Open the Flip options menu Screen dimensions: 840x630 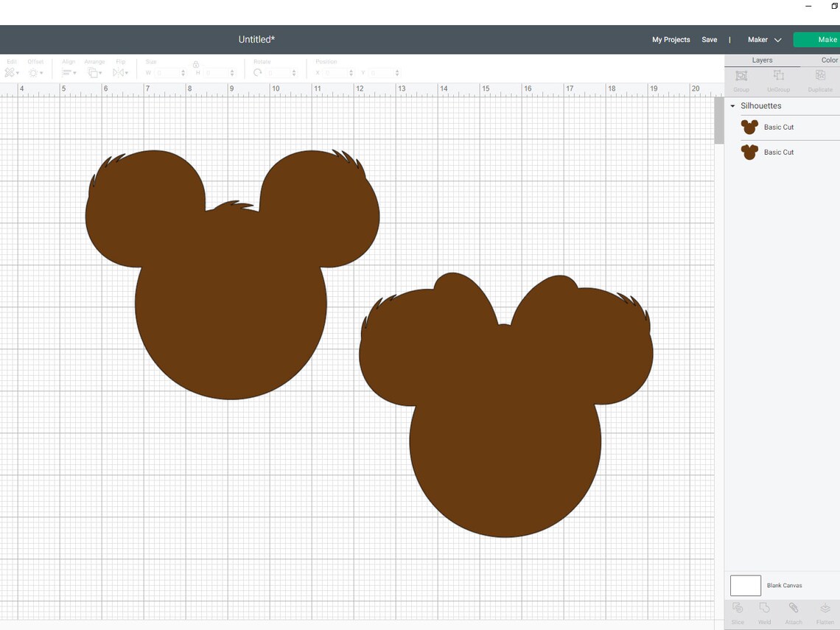120,72
